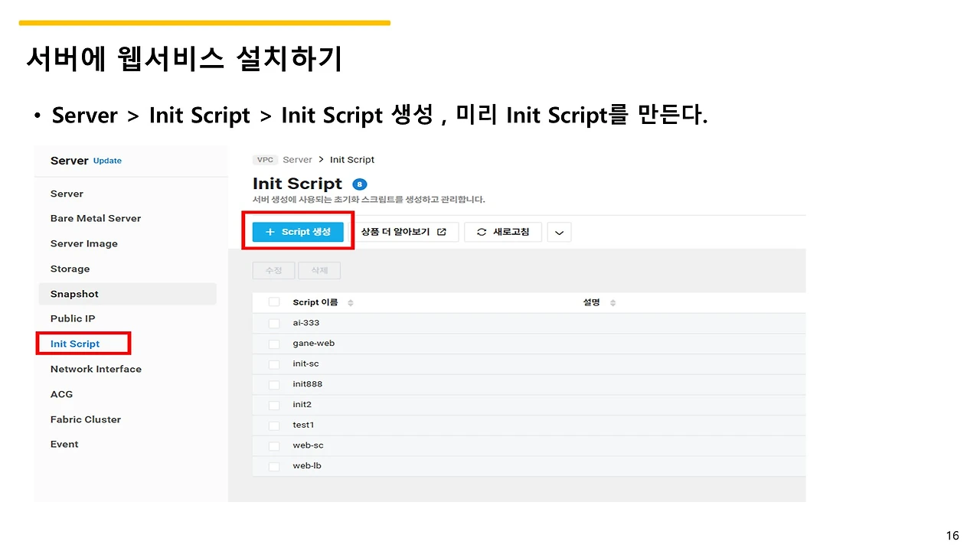
Task: Sort by Script 이름 column arrows
Action: point(351,303)
